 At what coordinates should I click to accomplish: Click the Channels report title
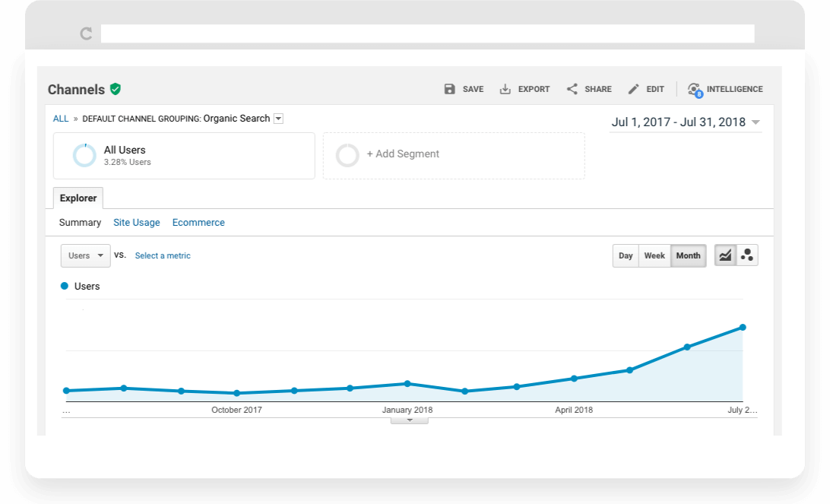76,90
